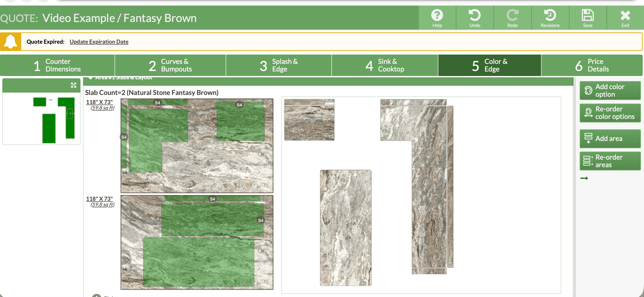This screenshot has width=644, height=297.
Task: Go to Price Details step
Action: tap(592, 65)
